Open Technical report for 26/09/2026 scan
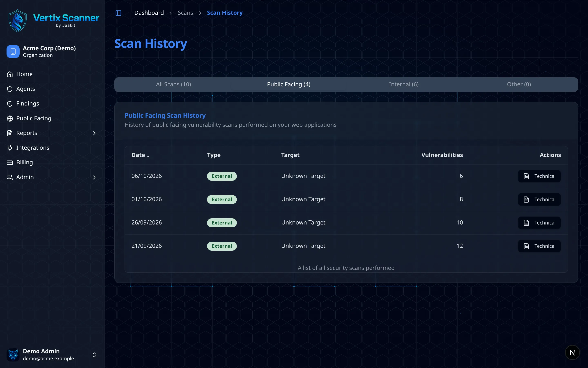This screenshot has width=588, height=368. 539,223
